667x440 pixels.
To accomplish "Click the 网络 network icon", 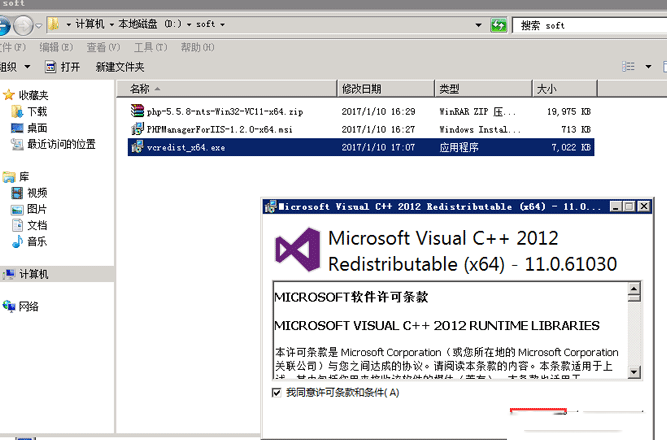I will (x=9, y=306).
